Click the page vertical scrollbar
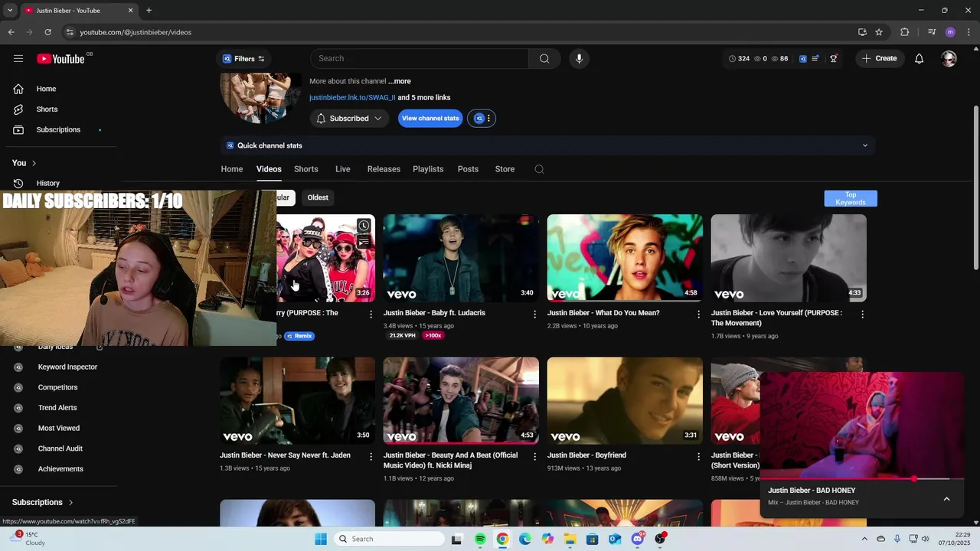The image size is (980, 551). (x=975, y=187)
